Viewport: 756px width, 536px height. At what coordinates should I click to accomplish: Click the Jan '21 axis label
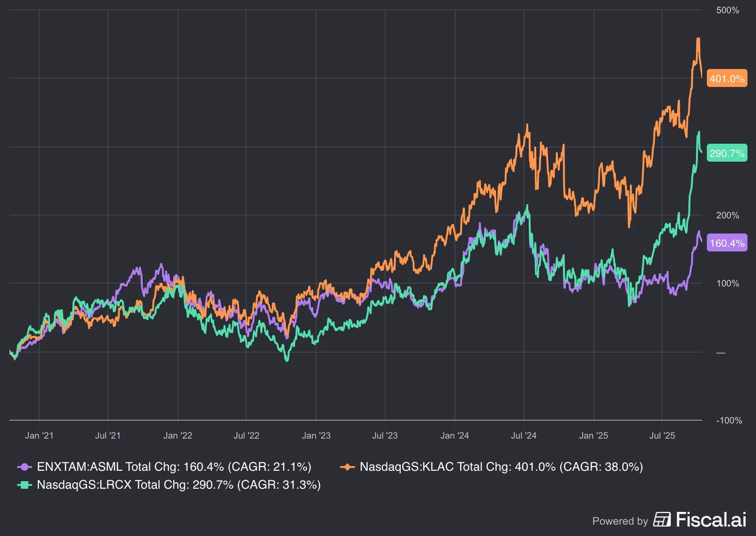point(39,435)
